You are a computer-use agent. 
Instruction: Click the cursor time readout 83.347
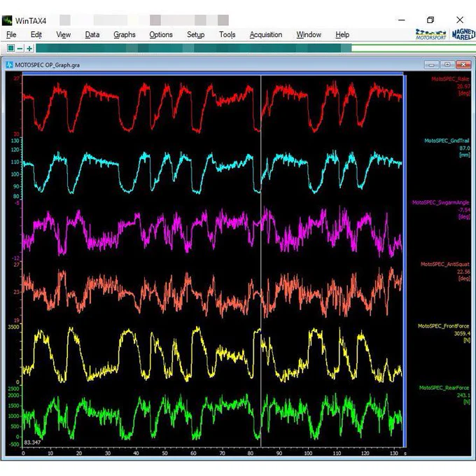(32, 442)
